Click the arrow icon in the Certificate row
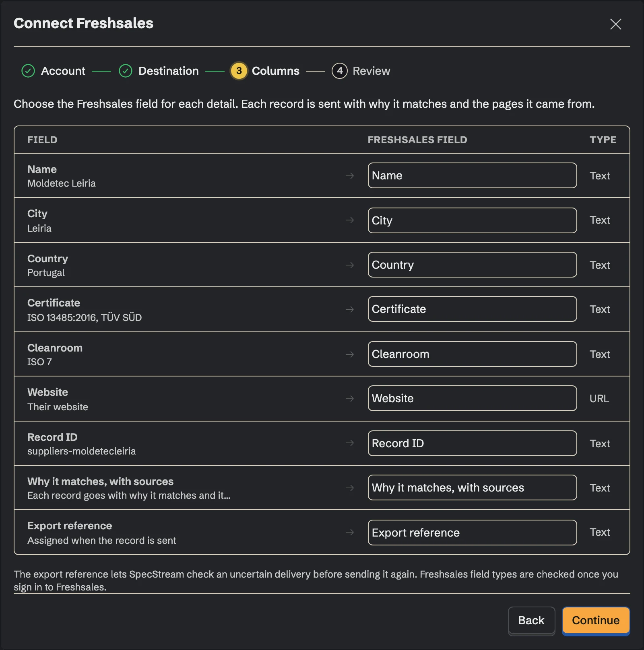644x650 pixels. tap(350, 309)
